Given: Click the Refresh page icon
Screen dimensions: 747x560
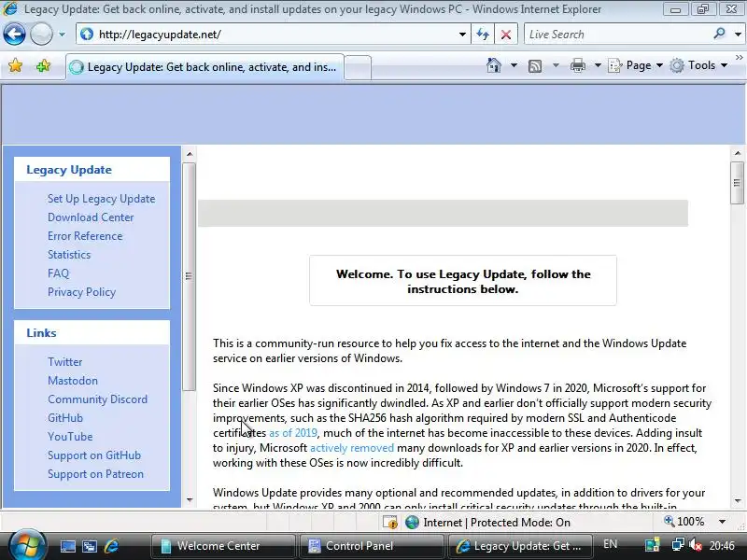Looking at the screenshot, I should tap(483, 35).
